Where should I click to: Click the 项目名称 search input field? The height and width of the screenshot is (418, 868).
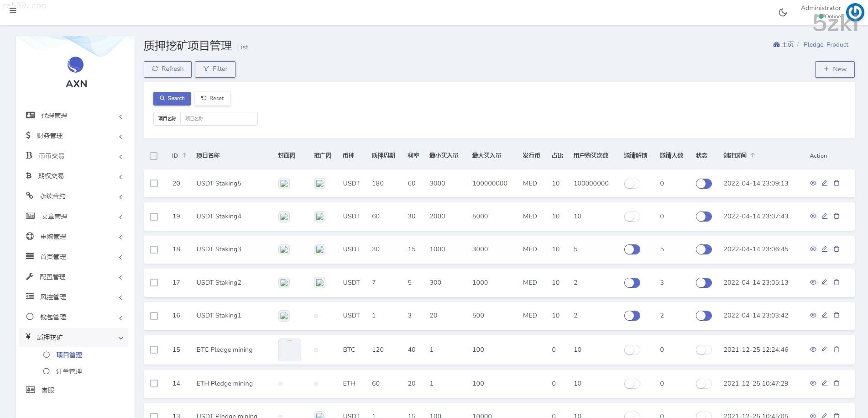click(219, 119)
